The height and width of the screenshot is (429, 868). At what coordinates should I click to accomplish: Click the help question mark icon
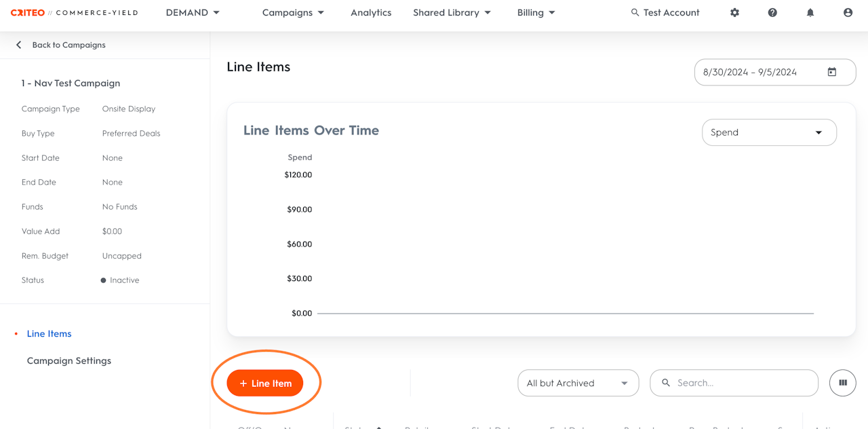click(x=772, y=13)
